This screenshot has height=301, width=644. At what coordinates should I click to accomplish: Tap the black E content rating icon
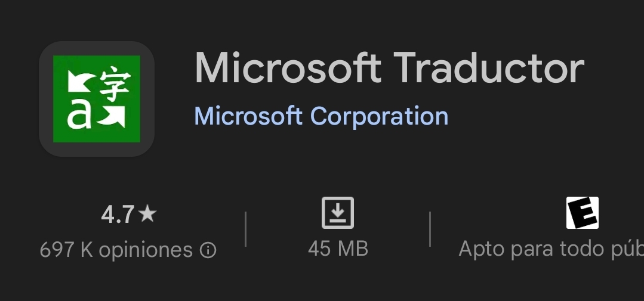click(582, 213)
